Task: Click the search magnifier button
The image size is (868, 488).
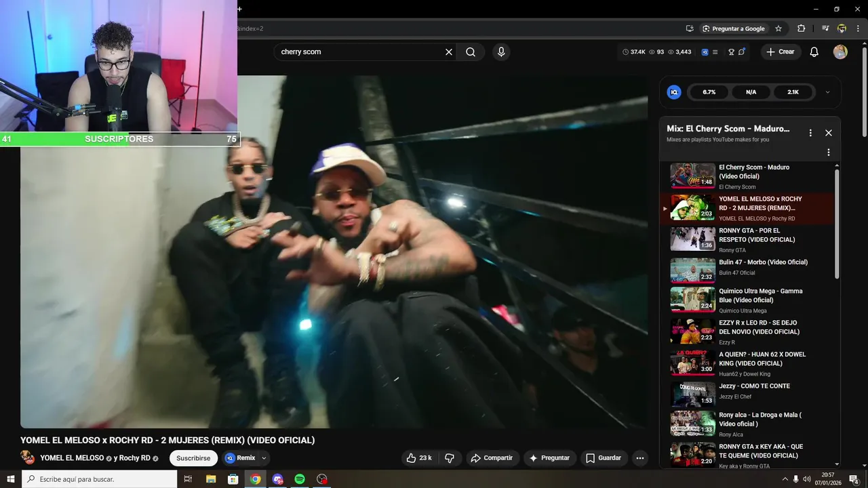Action: click(x=471, y=52)
